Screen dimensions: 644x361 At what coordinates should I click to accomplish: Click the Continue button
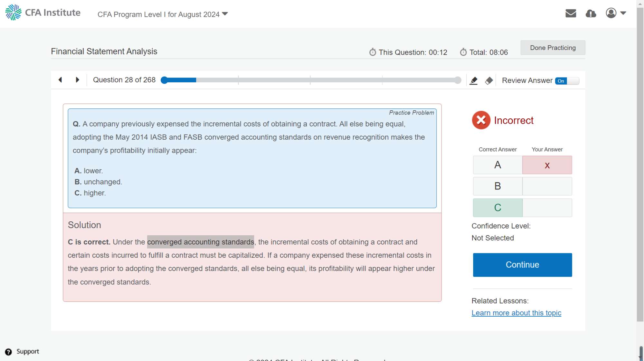point(522,265)
